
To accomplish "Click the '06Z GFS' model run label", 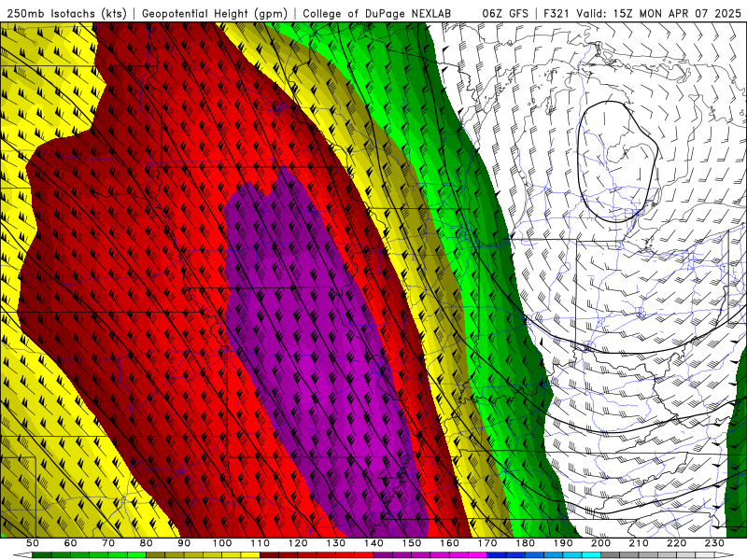I will click(x=505, y=13).
